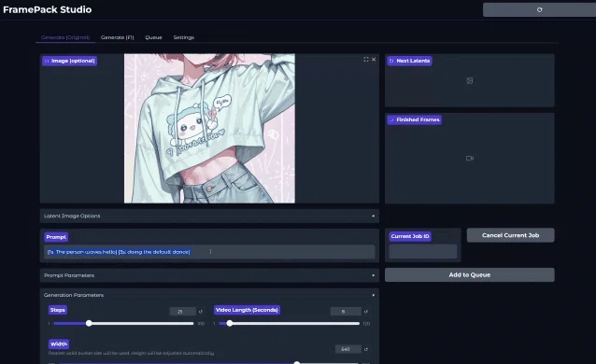Click Video Length seconds number input
Viewport: 596px width, 364px height.
346,312
